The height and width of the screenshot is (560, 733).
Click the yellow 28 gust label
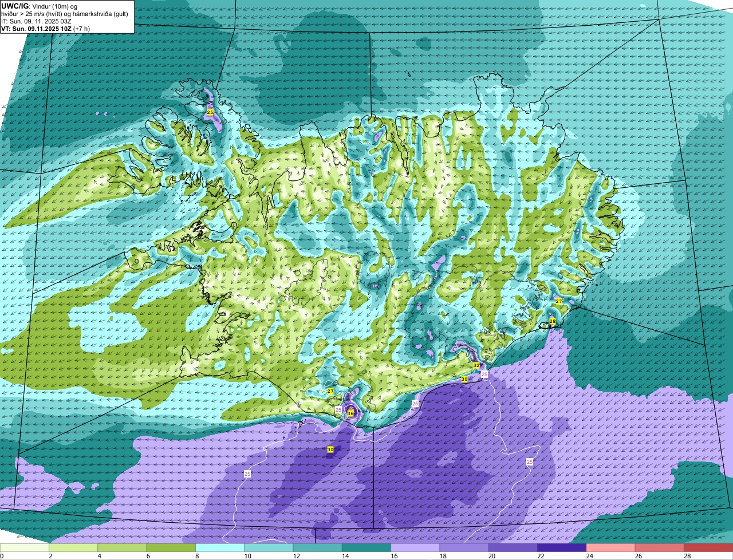pyautogui.click(x=553, y=322)
